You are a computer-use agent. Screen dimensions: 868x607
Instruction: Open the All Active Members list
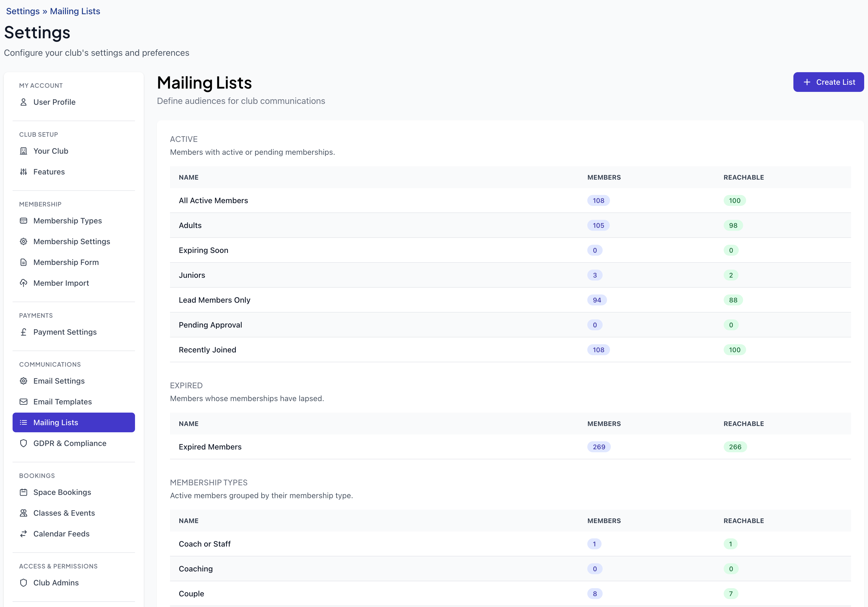coord(510,200)
